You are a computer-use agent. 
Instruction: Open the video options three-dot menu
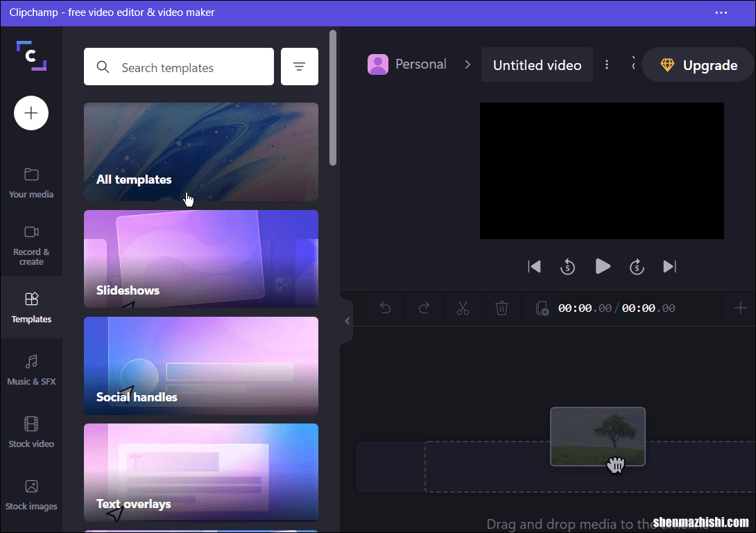coord(607,64)
